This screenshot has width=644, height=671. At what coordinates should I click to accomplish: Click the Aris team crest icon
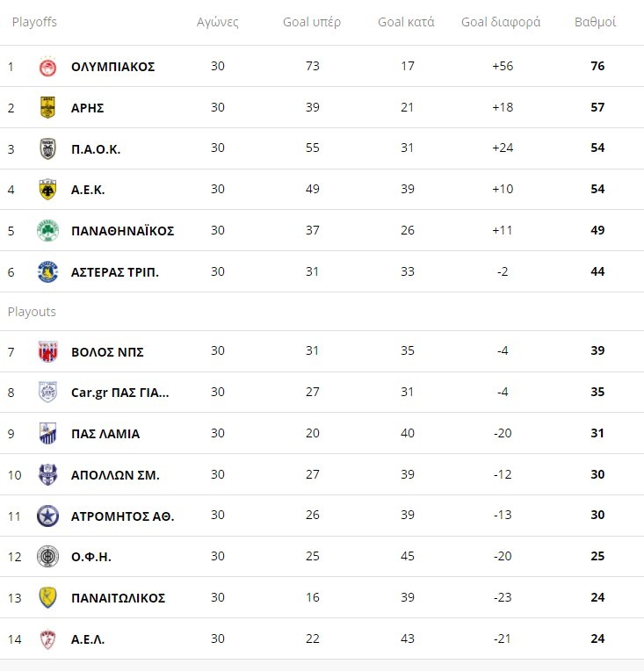point(47,107)
